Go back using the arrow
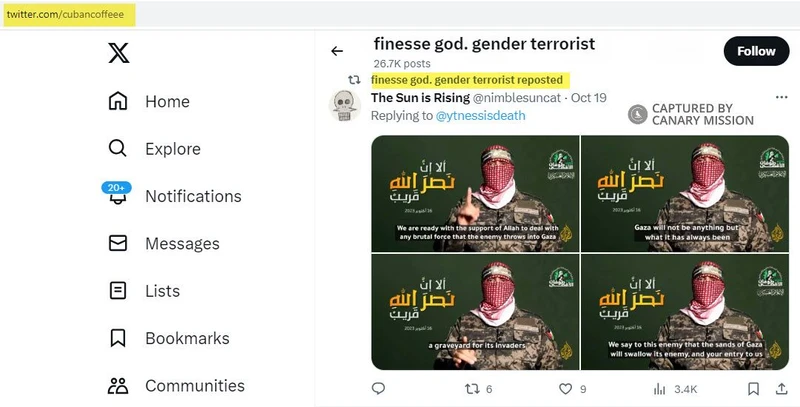 337,51
